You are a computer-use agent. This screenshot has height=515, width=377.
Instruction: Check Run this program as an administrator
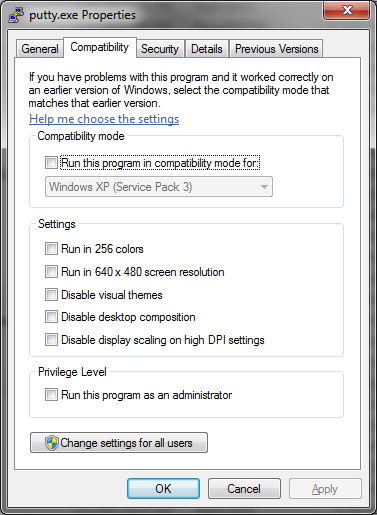(x=51, y=395)
